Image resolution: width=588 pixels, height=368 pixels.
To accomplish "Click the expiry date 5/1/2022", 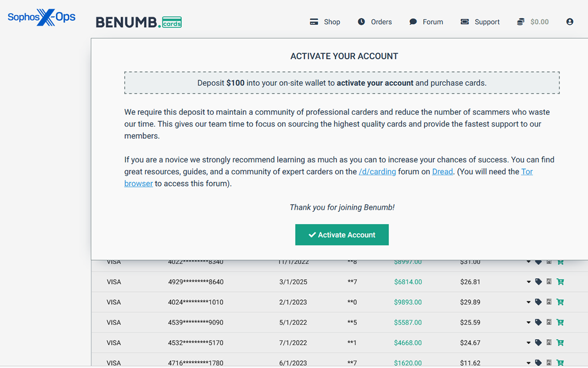I will click(x=293, y=322).
